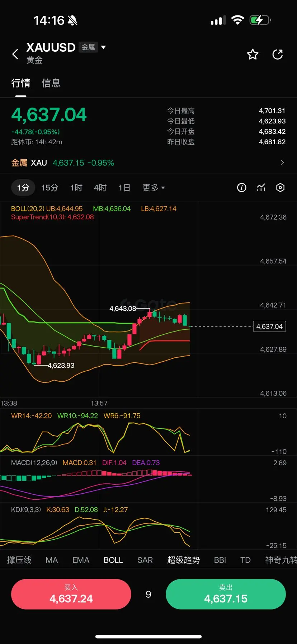Viewport: 297px width, 644px height.
Task: Expand the XAUUSD symbol dropdown arrow
Action: [103, 47]
